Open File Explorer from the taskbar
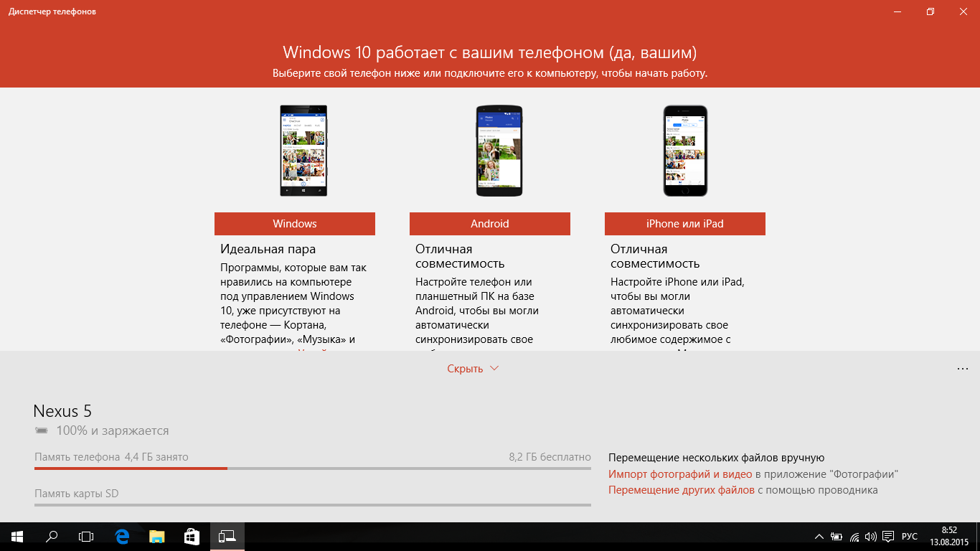The height and width of the screenshot is (551, 980). (x=156, y=537)
